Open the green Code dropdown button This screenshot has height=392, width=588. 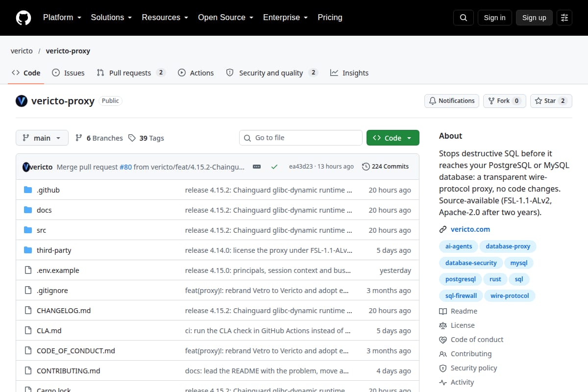pos(393,138)
